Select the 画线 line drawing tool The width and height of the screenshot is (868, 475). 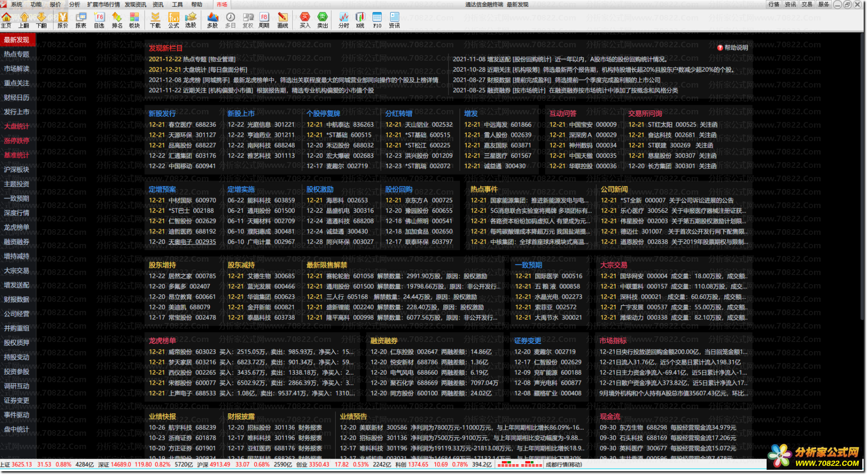click(283, 20)
